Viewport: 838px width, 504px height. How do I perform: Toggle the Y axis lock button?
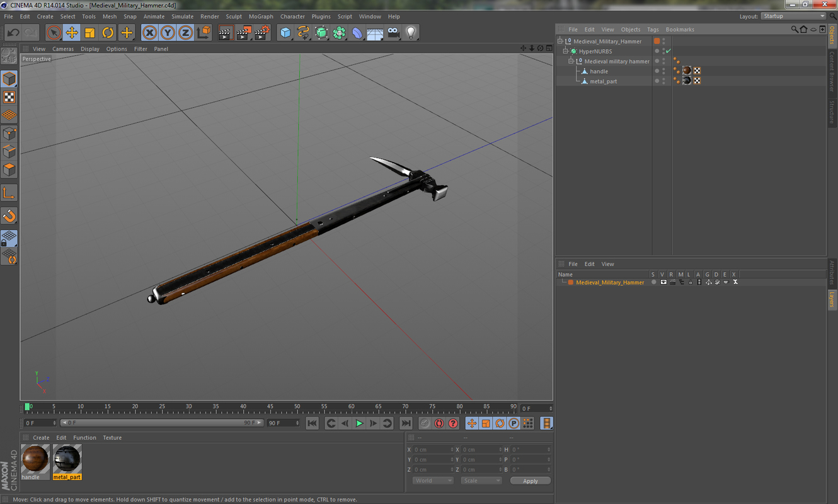168,32
